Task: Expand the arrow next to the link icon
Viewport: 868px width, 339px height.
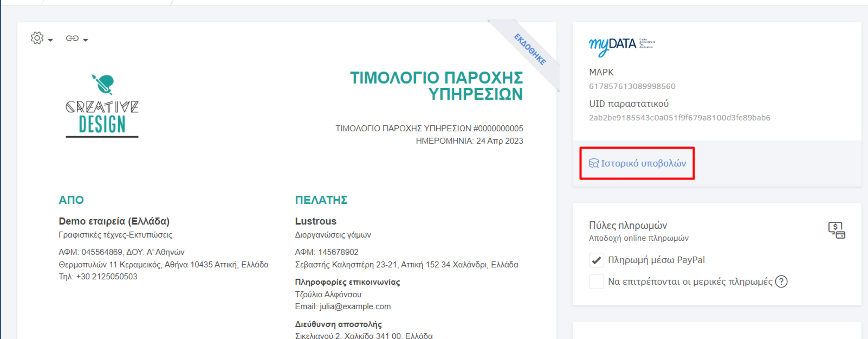Action: (85, 40)
